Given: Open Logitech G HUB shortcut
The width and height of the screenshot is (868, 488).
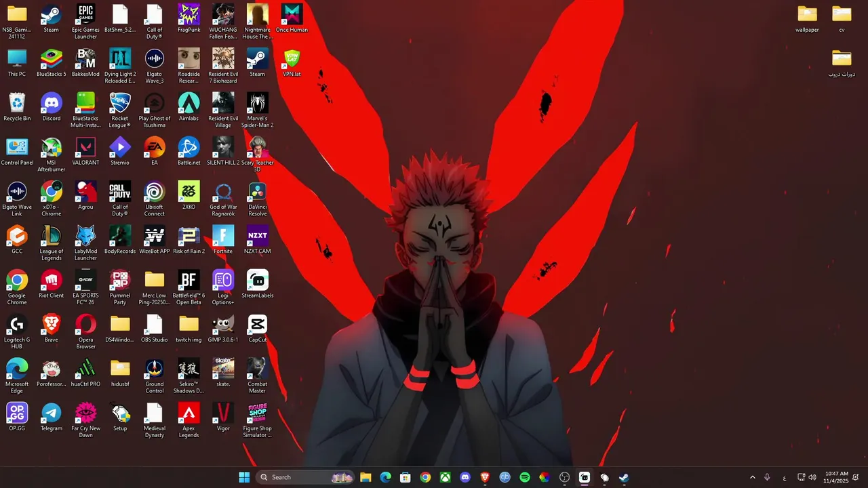Looking at the screenshot, I should coord(17,331).
